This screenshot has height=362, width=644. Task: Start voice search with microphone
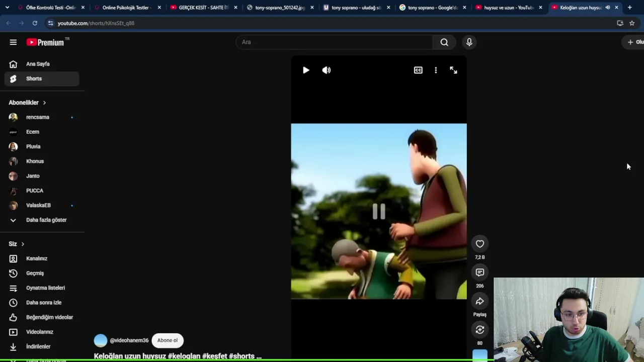click(x=469, y=42)
